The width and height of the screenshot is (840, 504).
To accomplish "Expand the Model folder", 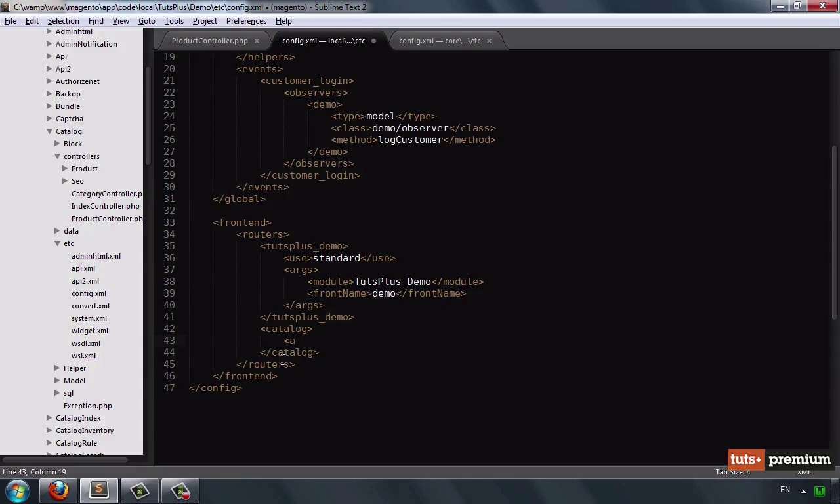I will click(x=57, y=381).
